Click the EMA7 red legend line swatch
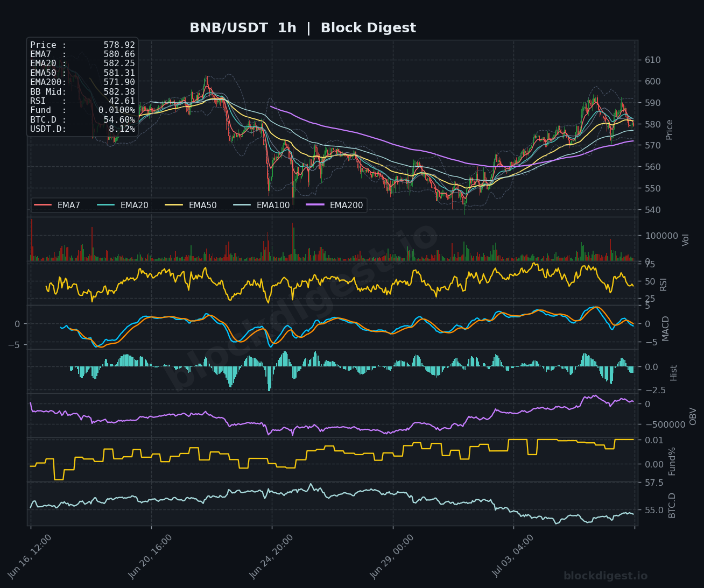This screenshot has height=588, width=704. tap(43, 205)
